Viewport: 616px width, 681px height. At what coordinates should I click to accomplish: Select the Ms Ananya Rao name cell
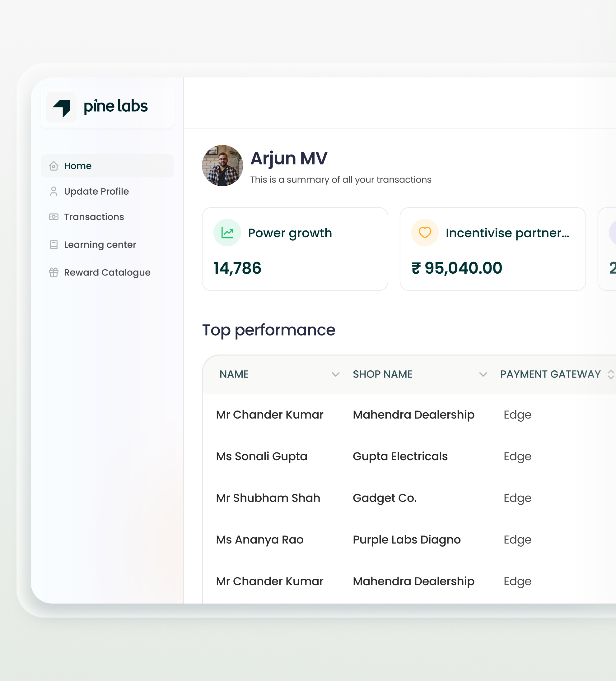[x=259, y=540]
